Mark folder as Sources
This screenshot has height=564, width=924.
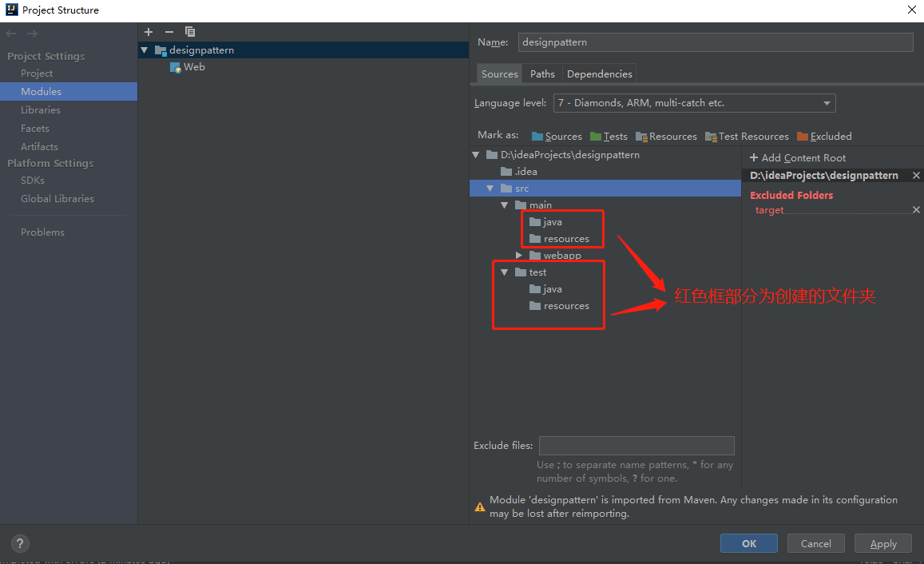[557, 136]
